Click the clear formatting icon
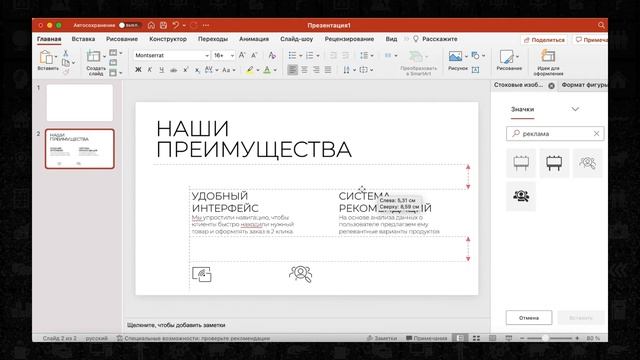Viewport: 640px width, 360px height. click(272, 55)
